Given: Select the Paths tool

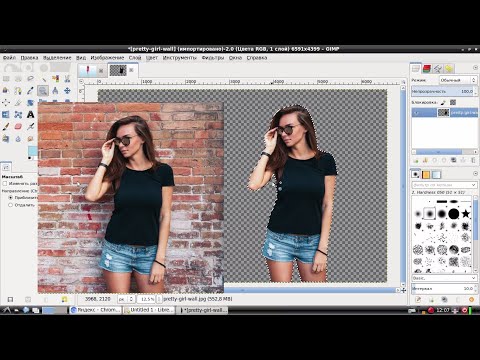Looking at the screenshot, I should pyautogui.click(x=18, y=91).
